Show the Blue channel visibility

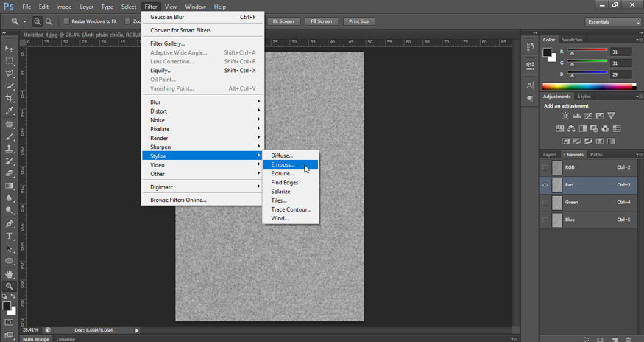pos(545,220)
